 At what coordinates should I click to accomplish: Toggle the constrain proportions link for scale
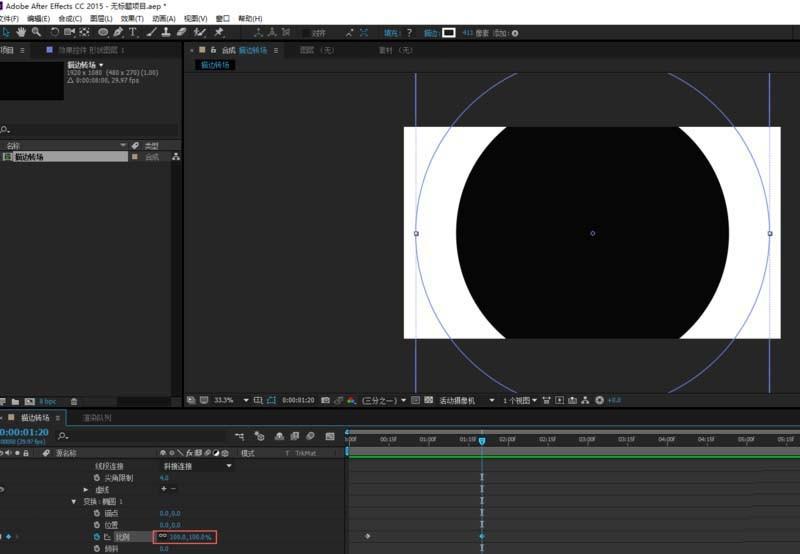coord(162,537)
